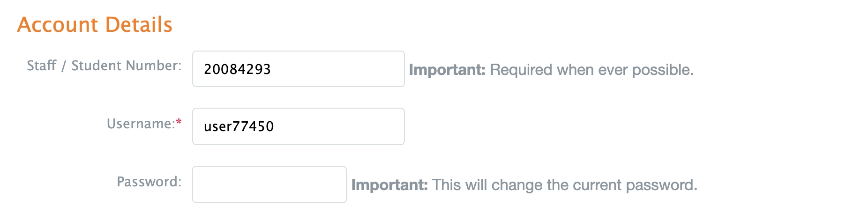This screenshot has width=868, height=221.
Task: Click the word "Staff" in the first label
Action: coord(41,66)
